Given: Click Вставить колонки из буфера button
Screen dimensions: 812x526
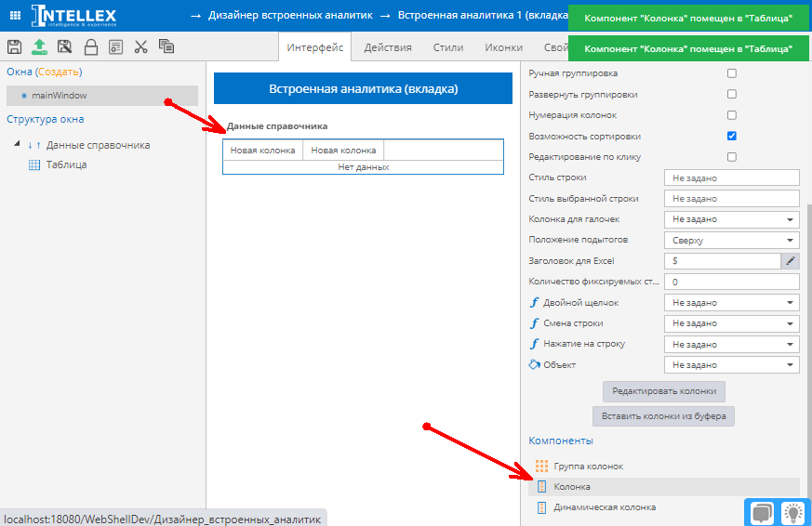Looking at the screenshot, I should pos(664,415).
